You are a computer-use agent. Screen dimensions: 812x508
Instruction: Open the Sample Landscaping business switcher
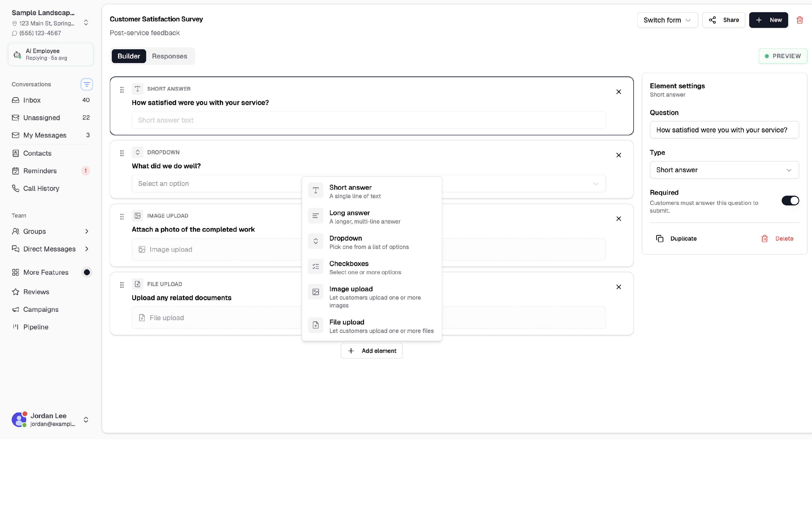click(x=86, y=22)
